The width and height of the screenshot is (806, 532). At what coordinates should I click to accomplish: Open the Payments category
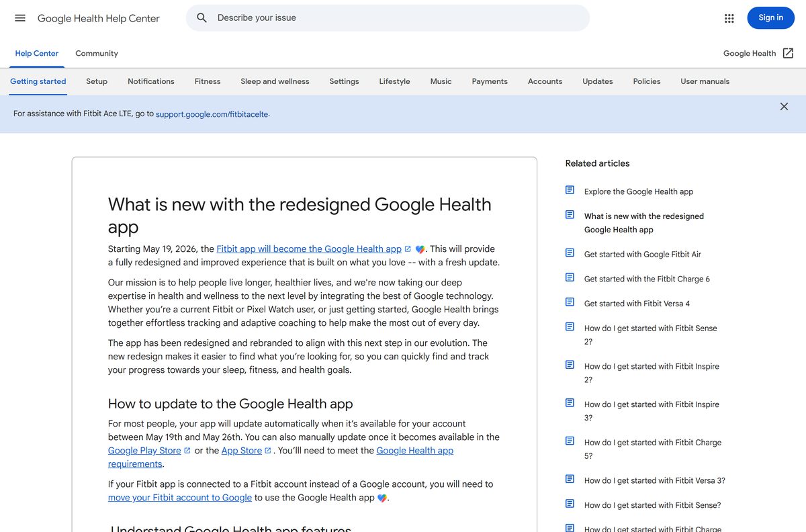pyautogui.click(x=490, y=81)
